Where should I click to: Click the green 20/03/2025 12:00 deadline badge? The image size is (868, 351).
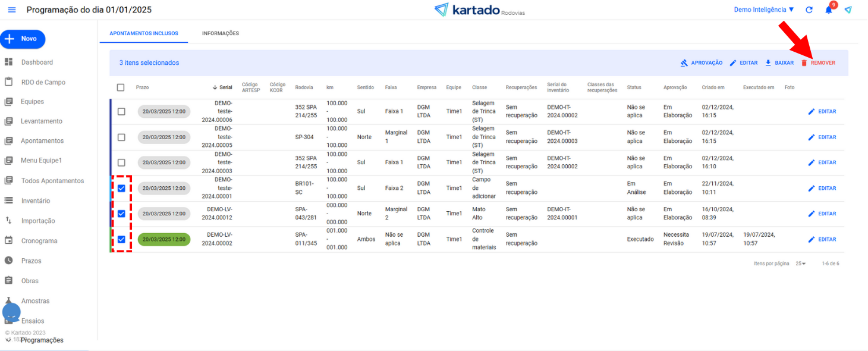tap(164, 240)
